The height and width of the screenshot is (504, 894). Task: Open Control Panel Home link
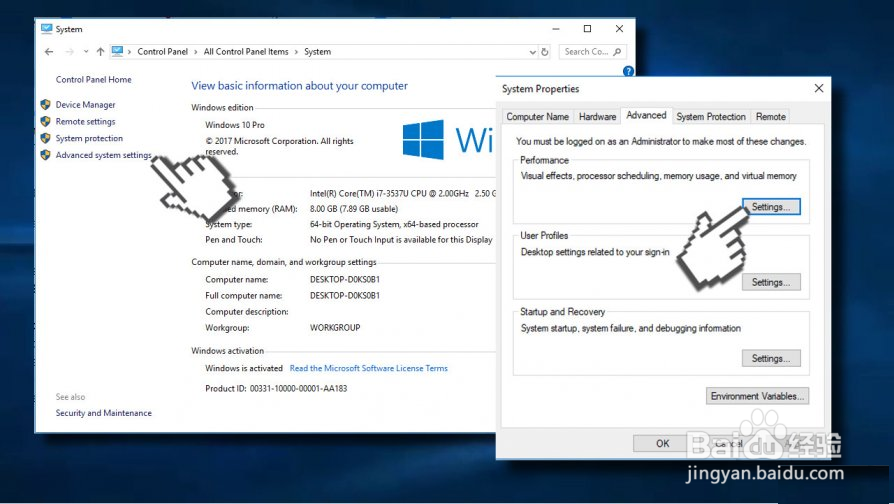(x=94, y=80)
